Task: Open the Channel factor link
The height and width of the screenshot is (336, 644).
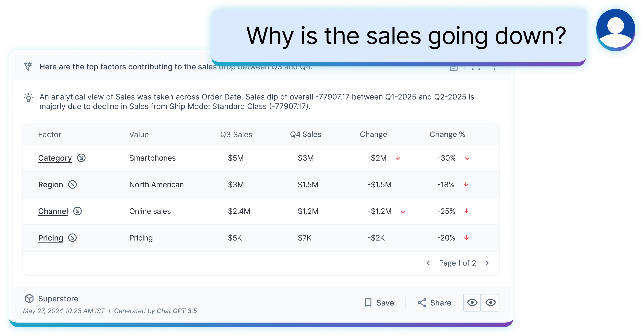Action: pyautogui.click(x=53, y=211)
